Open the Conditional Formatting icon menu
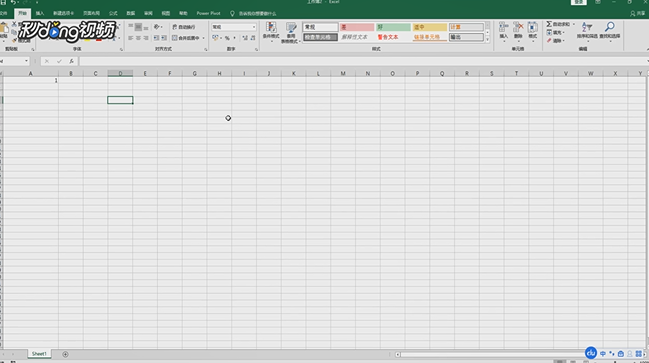Screen dimensions: 649x363 [271, 31]
